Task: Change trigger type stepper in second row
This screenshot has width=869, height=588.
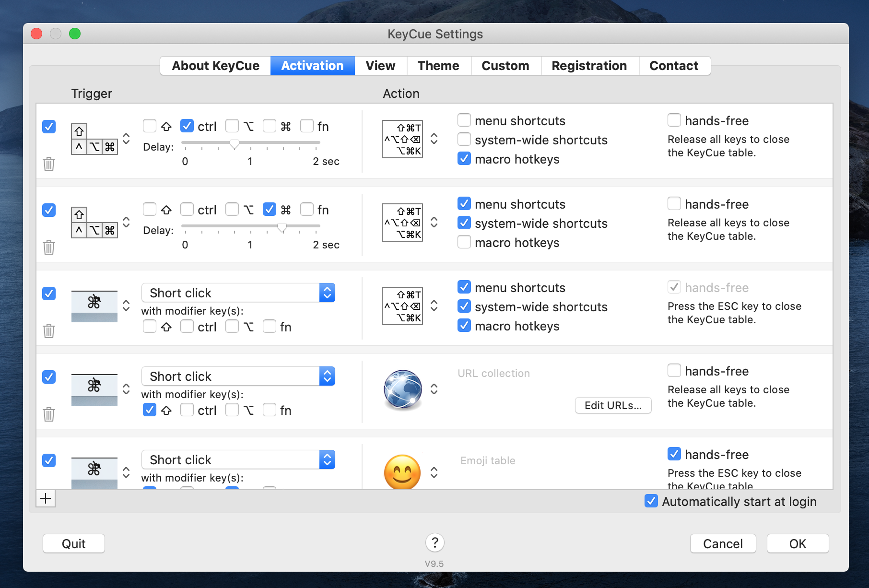Action: click(x=126, y=222)
